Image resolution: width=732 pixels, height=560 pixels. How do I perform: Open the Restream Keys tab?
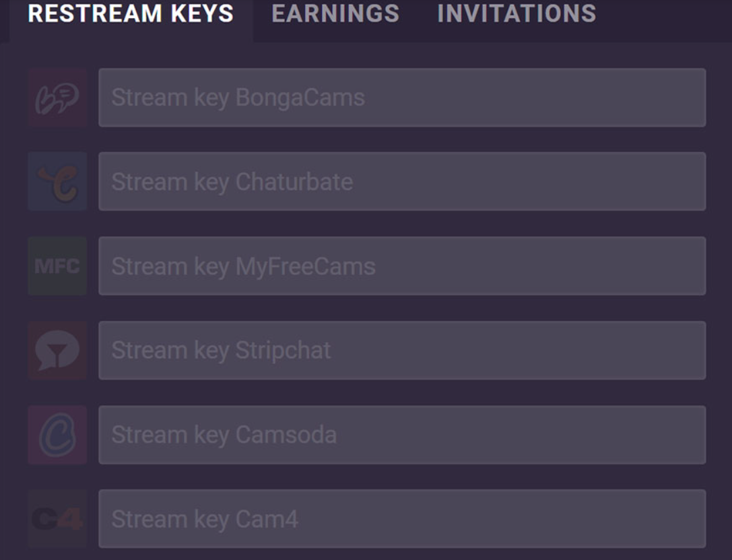click(x=131, y=13)
